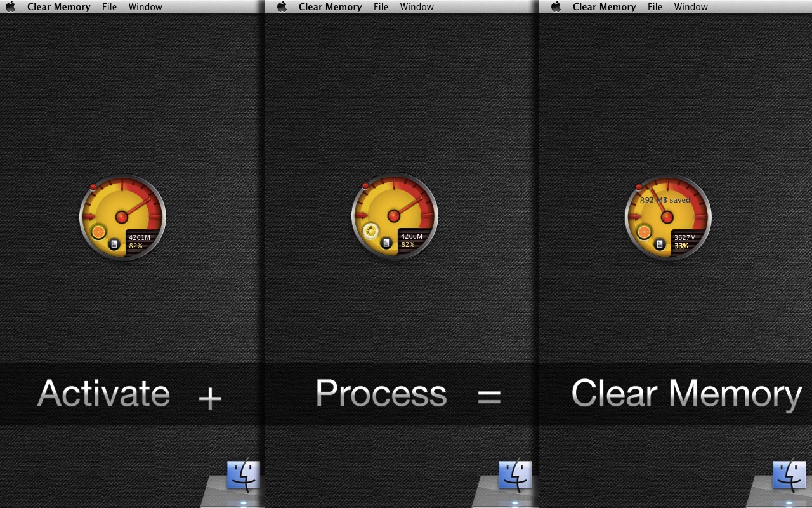This screenshot has height=508, width=812.
Task: Click the 82% value under 4201M
Action: 136,246
